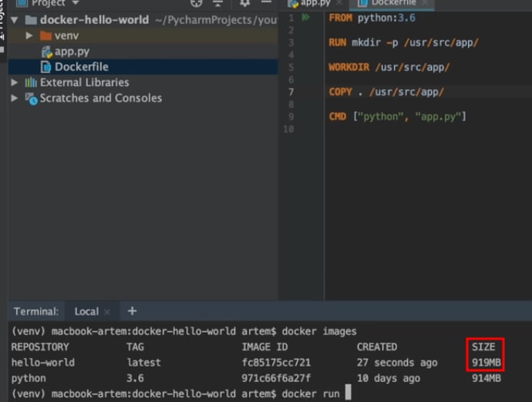Open the Project view dropdown arrow
532x402 pixels.
tap(76, 3)
